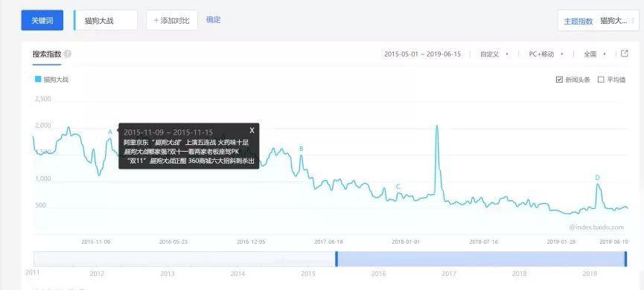Edit the 猫狗大战 keyword input field

pyautogui.click(x=106, y=21)
